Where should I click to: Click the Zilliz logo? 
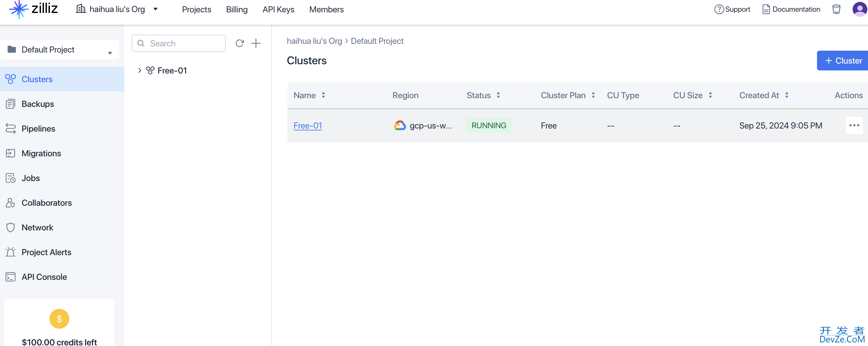click(33, 9)
